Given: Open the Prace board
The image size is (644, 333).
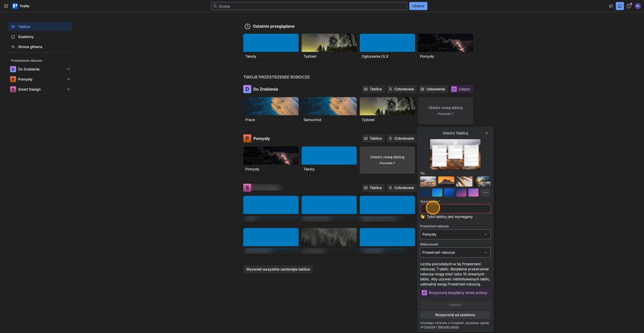Looking at the screenshot, I should coord(271,111).
